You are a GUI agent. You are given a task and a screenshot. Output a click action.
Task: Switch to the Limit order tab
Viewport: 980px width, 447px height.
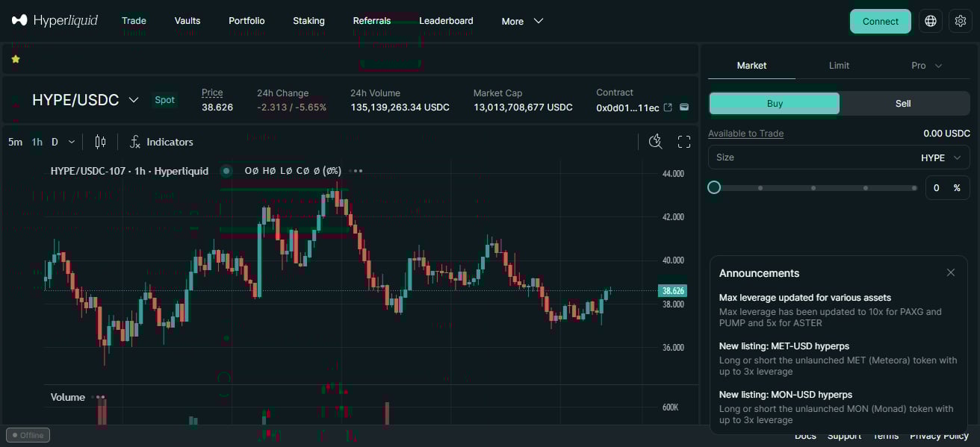click(839, 66)
